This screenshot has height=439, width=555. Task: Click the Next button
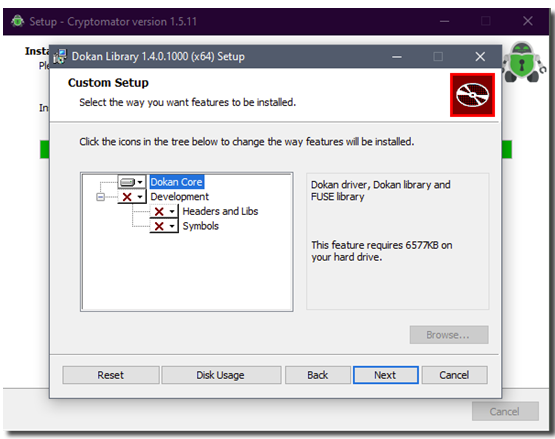[385, 375]
